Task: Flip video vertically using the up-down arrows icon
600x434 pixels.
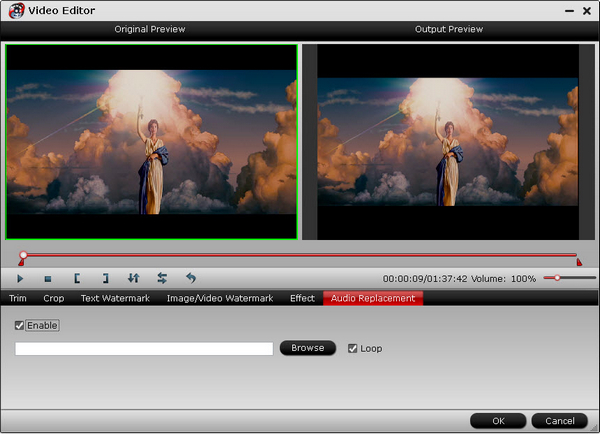Action: [134, 278]
